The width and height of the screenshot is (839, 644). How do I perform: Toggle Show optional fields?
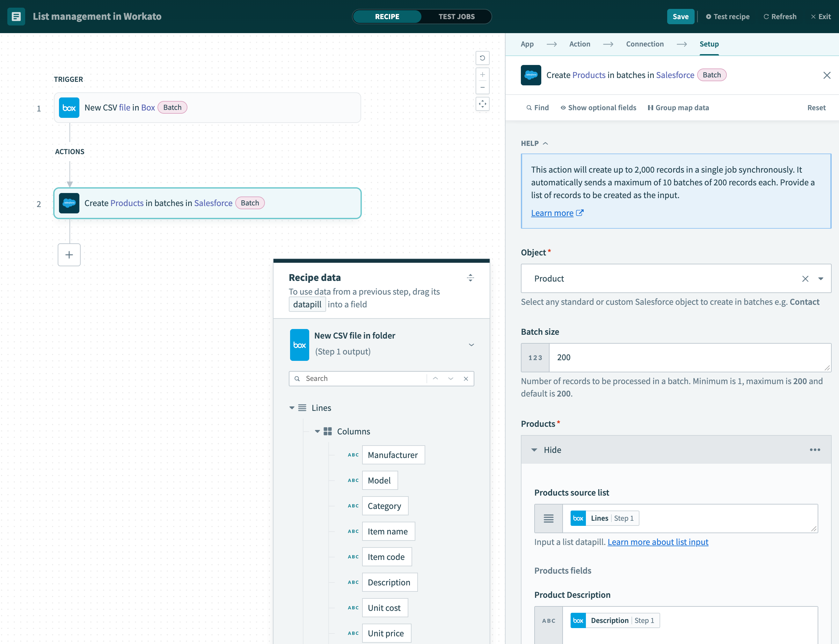[x=598, y=108]
